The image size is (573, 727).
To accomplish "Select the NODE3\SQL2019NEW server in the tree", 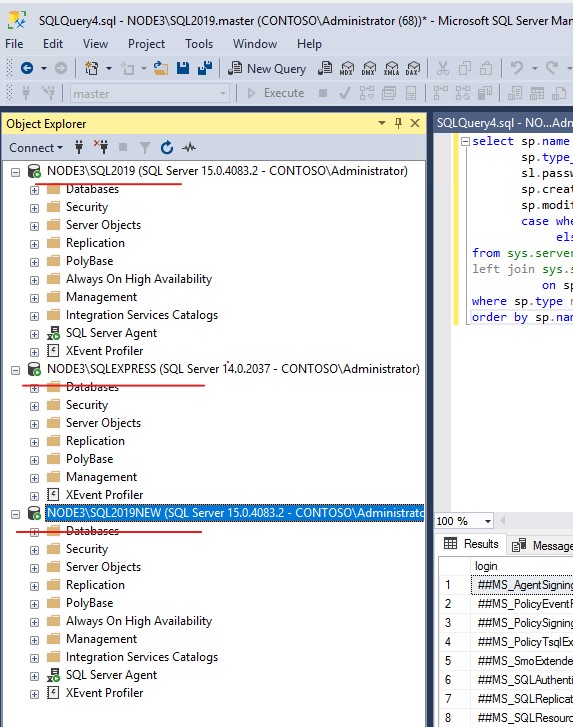I will point(235,513).
